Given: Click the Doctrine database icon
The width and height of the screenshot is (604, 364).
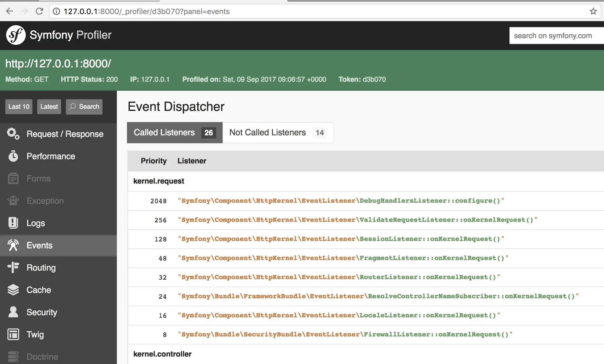Looking at the screenshot, I should pyautogui.click(x=13, y=357).
